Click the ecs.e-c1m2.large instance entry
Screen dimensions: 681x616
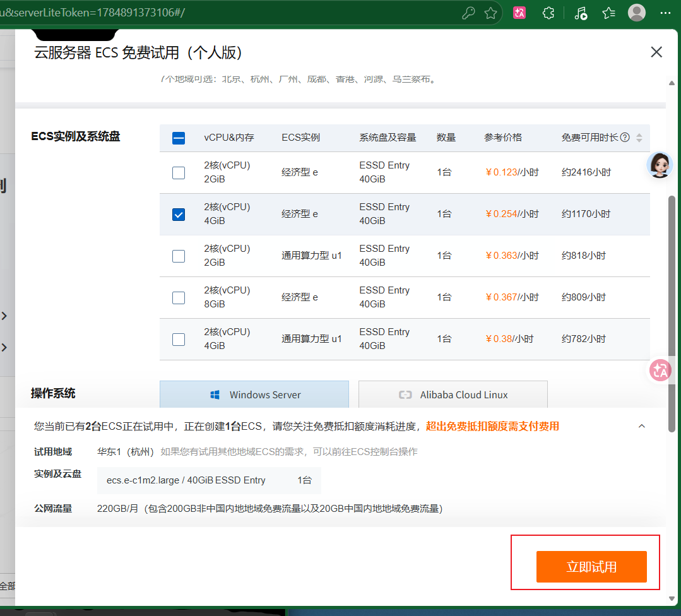(x=209, y=480)
